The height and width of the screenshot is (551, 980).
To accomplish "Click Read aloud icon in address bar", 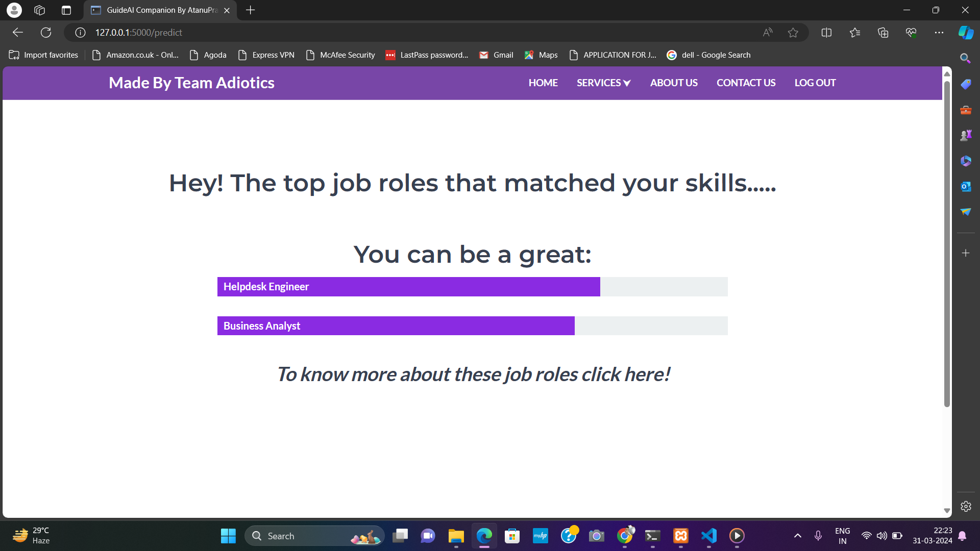I will click(x=767, y=33).
